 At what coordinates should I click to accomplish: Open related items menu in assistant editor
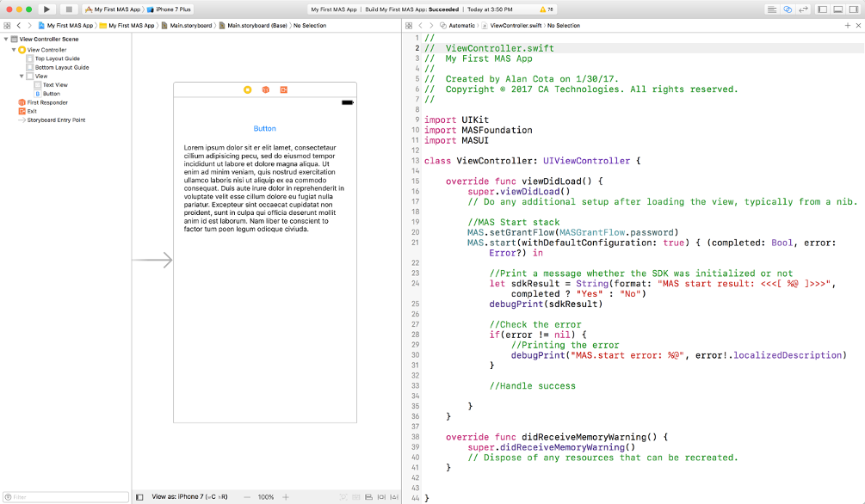(x=409, y=25)
